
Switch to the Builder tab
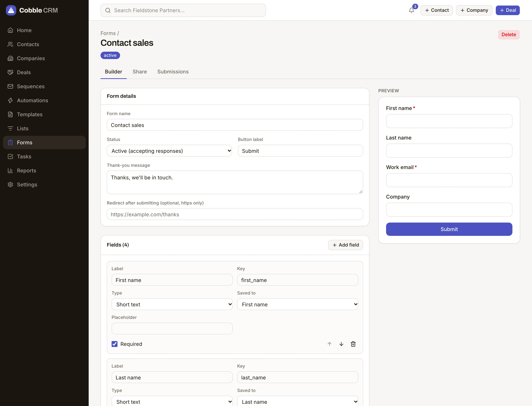[113, 72]
